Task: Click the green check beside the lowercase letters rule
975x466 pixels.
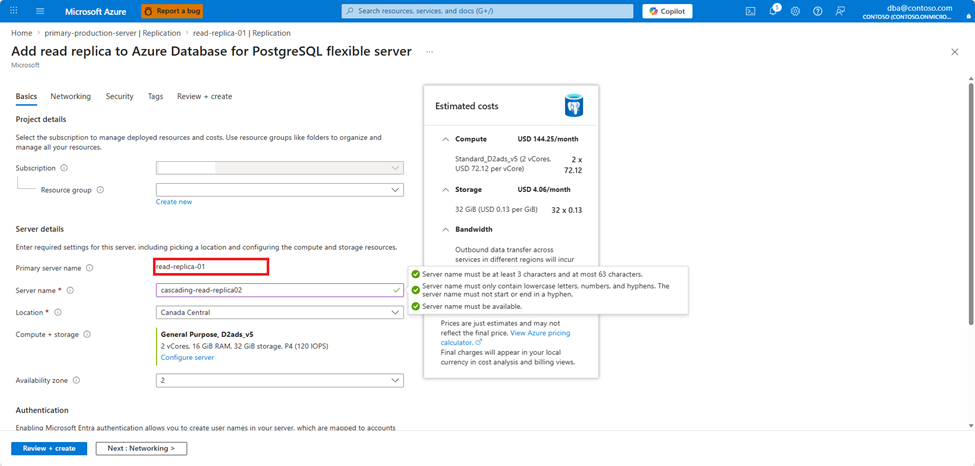Action: pos(415,290)
